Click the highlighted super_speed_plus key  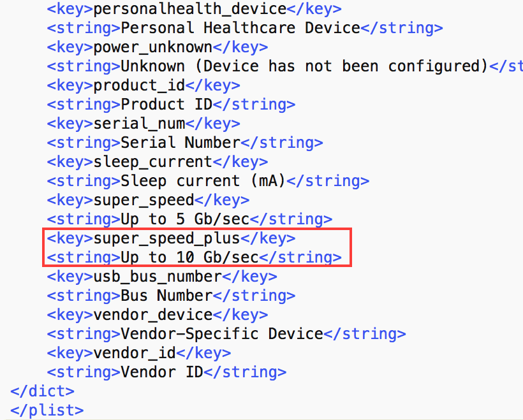[166, 238]
